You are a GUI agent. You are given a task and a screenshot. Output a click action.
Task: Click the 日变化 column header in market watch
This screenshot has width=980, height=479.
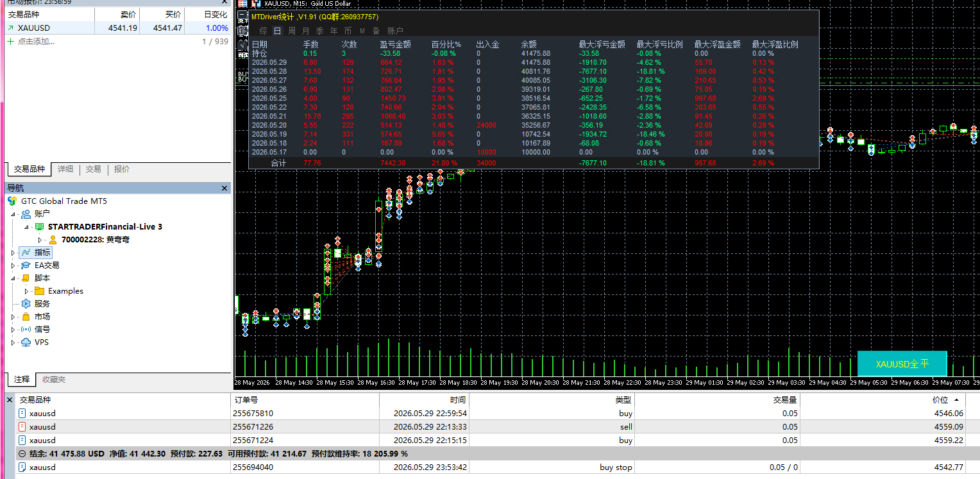tap(209, 14)
